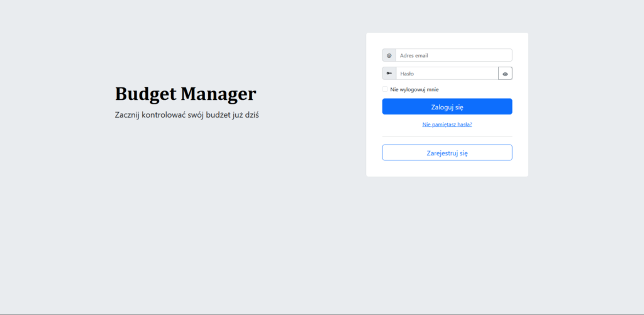Enable the 'Nie wylogowuj mnie' checkbox

point(385,89)
